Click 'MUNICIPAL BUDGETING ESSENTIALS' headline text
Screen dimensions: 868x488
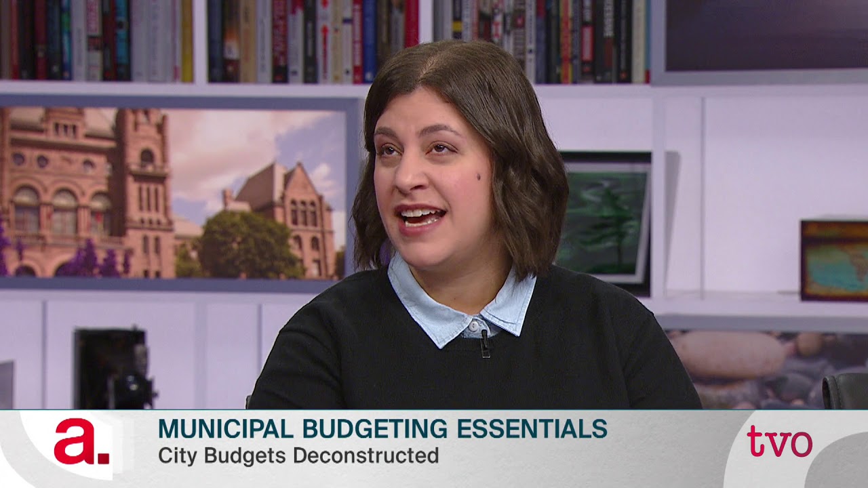[382, 429]
